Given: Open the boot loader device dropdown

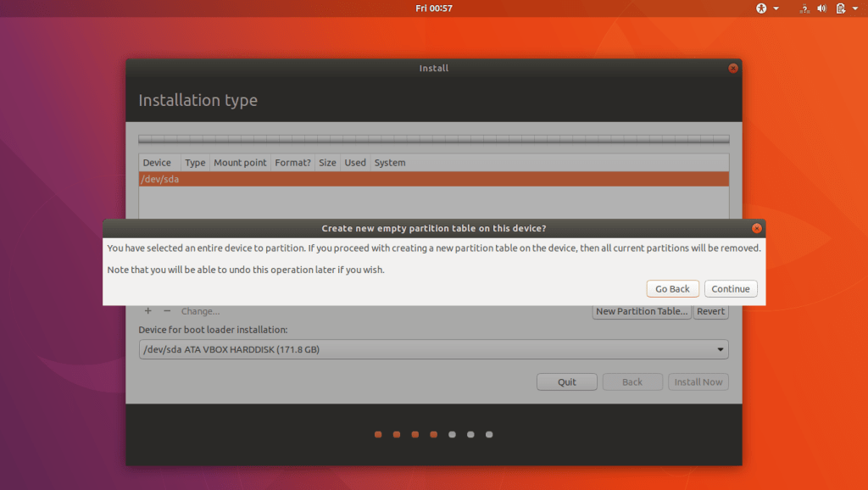Looking at the screenshot, I should [x=433, y=349].
